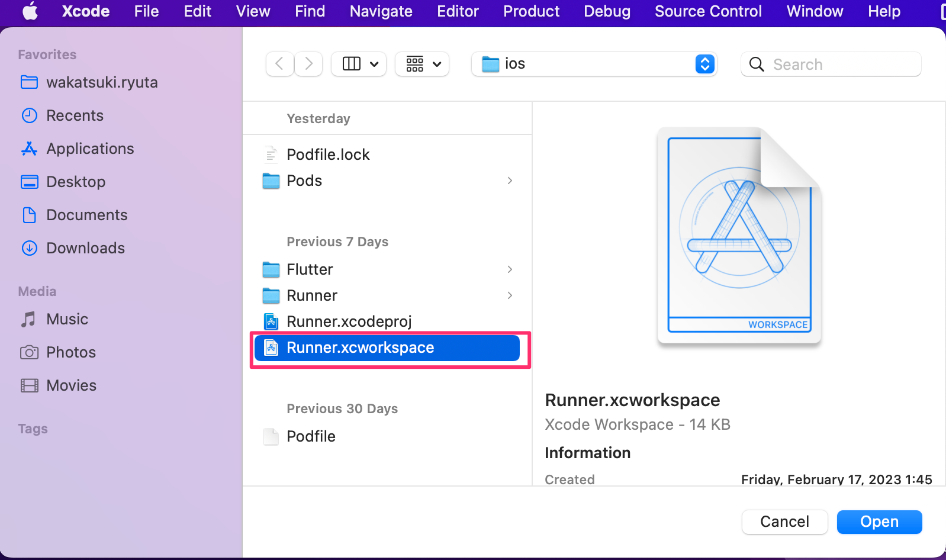This screenshot has height=560, width=946.
Task: Click the Movies film icon
Action: click(29, 385)
